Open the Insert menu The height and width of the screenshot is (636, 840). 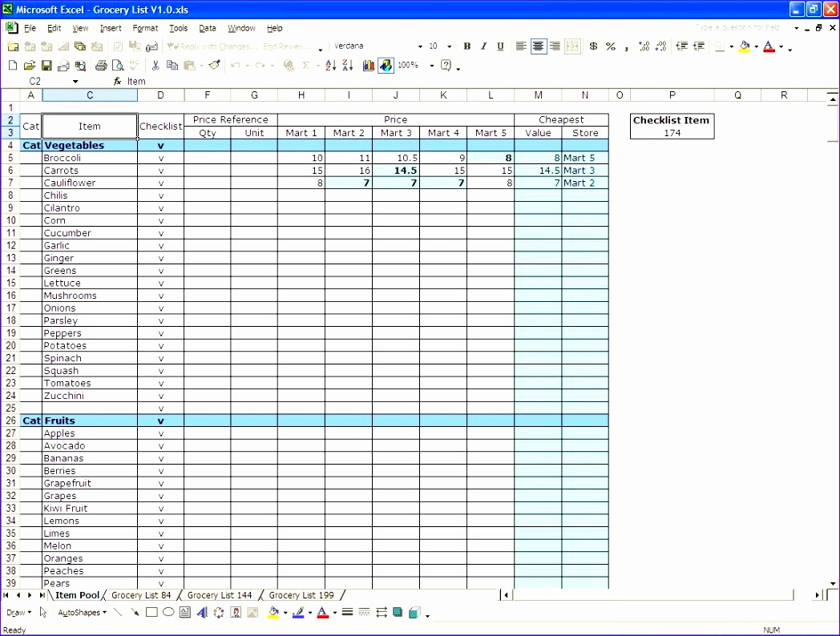(x=111, y=28)
